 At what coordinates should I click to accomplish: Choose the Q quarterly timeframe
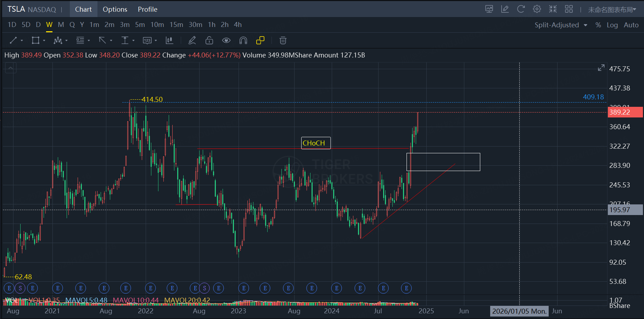(72, 25)
